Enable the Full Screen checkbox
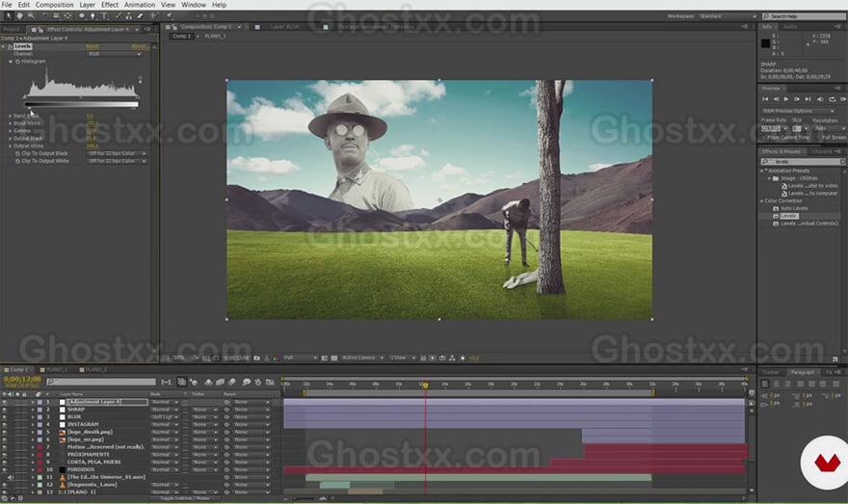This screenshot has width=848, height=504. (x=818, y=138)
